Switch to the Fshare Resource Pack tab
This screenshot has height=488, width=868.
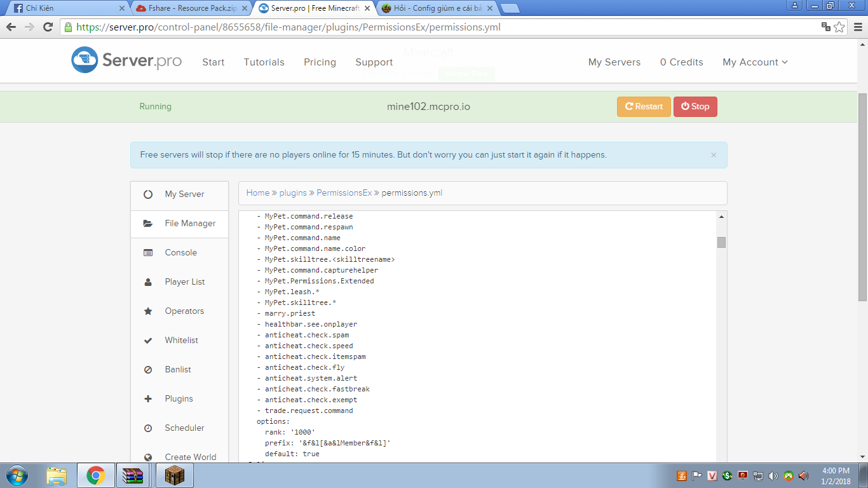click(191, 8)
